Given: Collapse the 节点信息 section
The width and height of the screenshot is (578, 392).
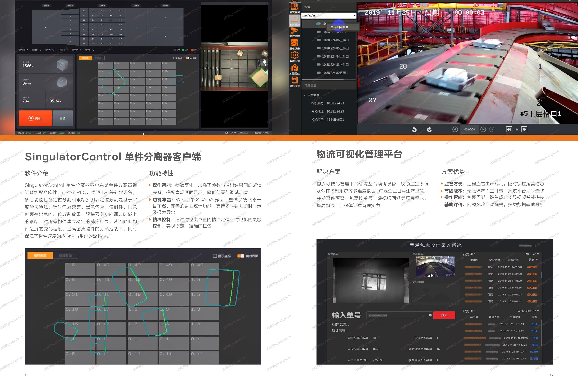Looking at the screenshot, I should click(x=304, y=95).
